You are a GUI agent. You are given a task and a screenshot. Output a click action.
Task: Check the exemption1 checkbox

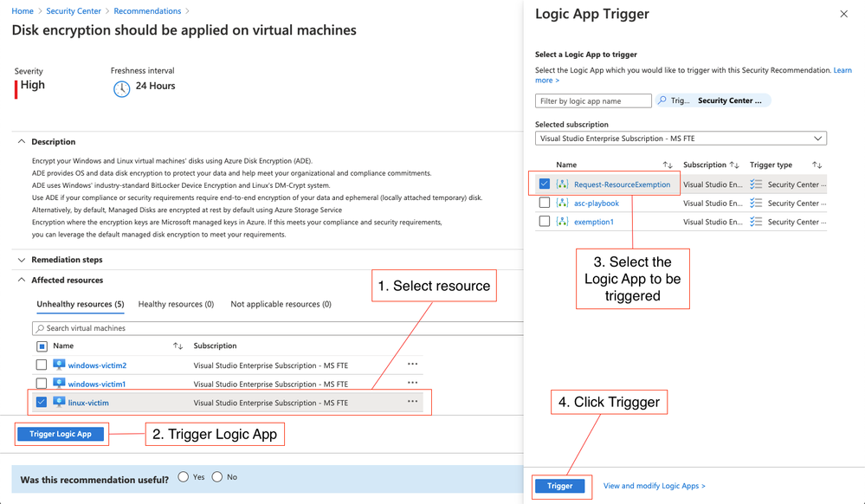click(x=545, y=222)
